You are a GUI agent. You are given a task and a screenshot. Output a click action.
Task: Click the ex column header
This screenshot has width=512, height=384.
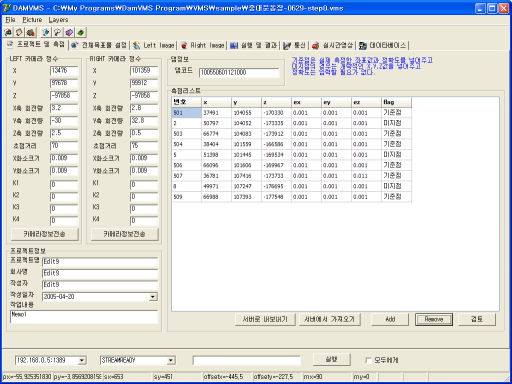[x=306, y=102]
